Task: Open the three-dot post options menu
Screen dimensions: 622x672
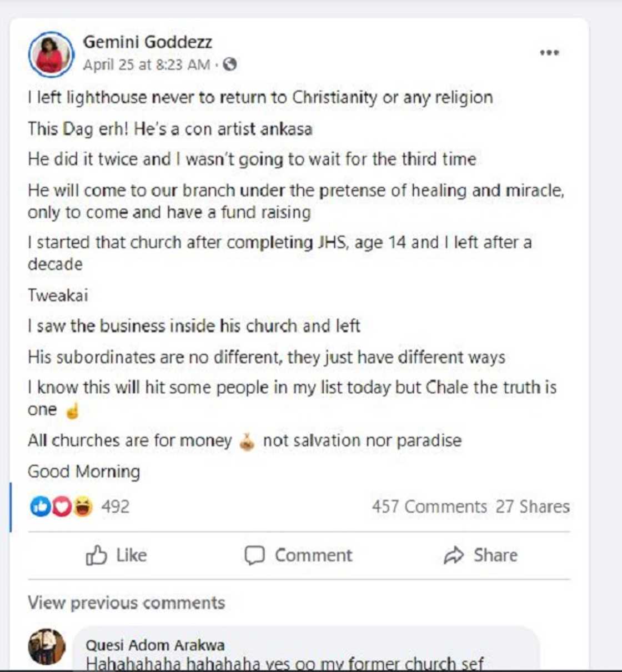Action: pyautogui.click(x=549, y=52)
